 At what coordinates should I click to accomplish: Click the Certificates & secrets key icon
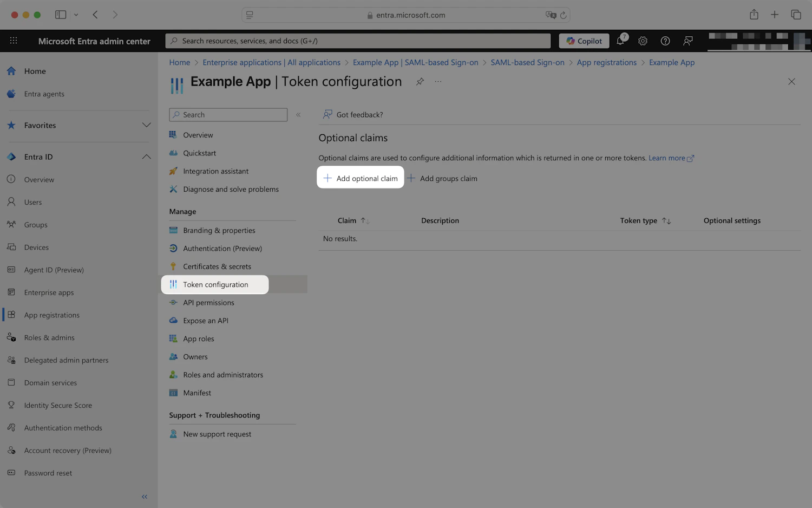coord(173,266)
